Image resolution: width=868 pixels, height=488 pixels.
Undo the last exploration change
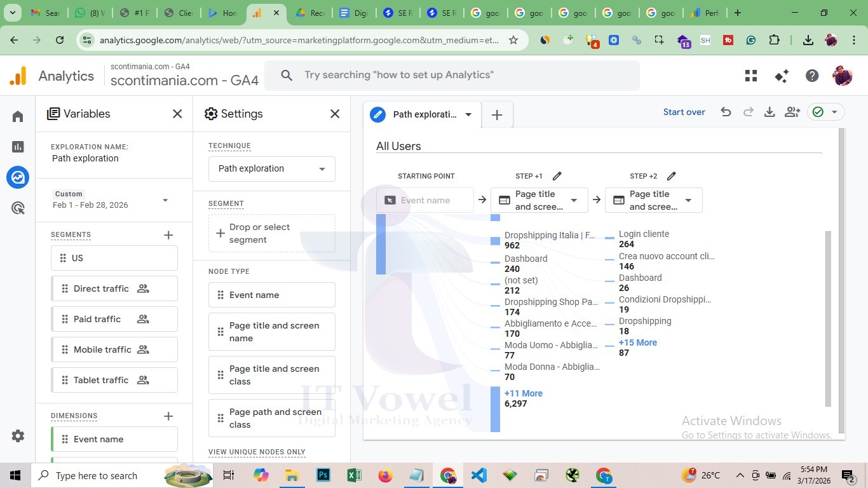(x=726, y=112)
